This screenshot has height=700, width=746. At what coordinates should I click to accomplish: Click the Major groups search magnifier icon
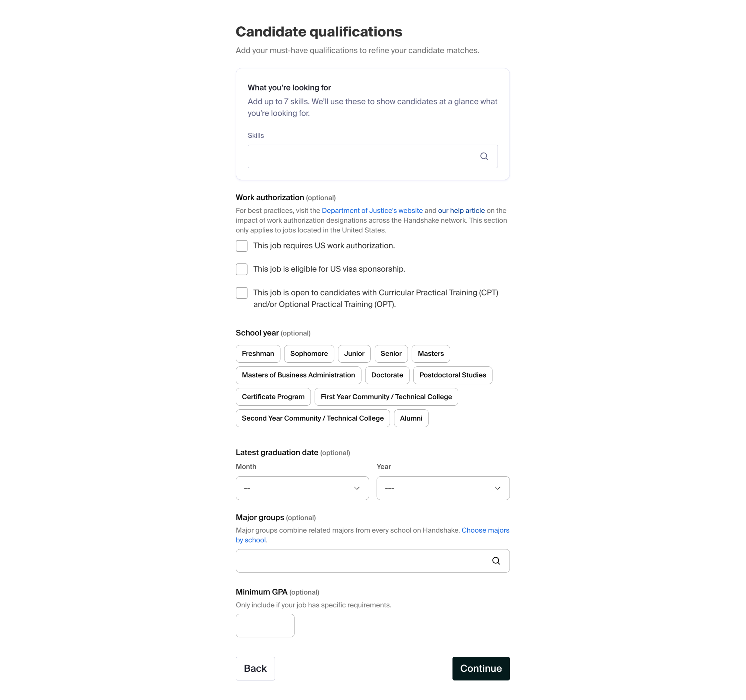tap(496, 561)
